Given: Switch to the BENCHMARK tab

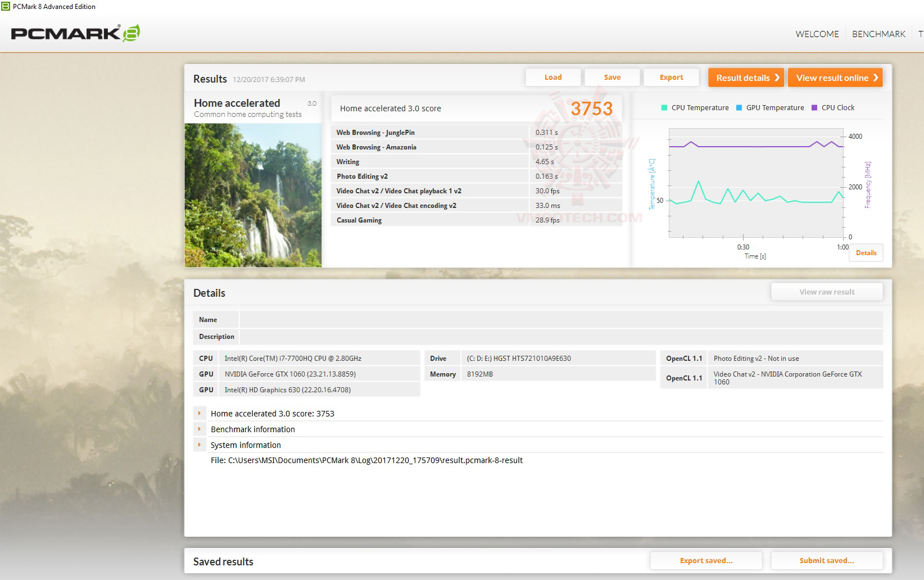Looking at the screenshot, I should 878,34.
